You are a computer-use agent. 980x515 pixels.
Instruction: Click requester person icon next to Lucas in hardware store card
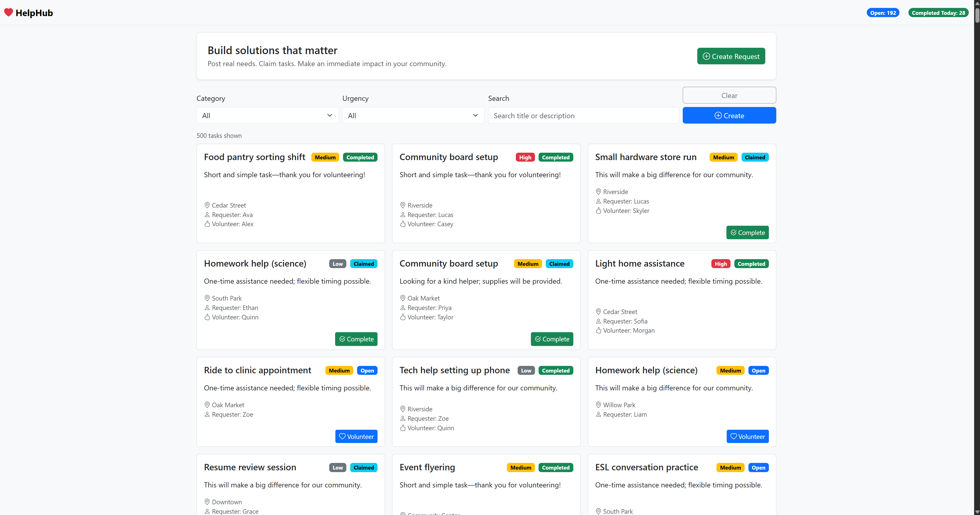tap(598, 201)
